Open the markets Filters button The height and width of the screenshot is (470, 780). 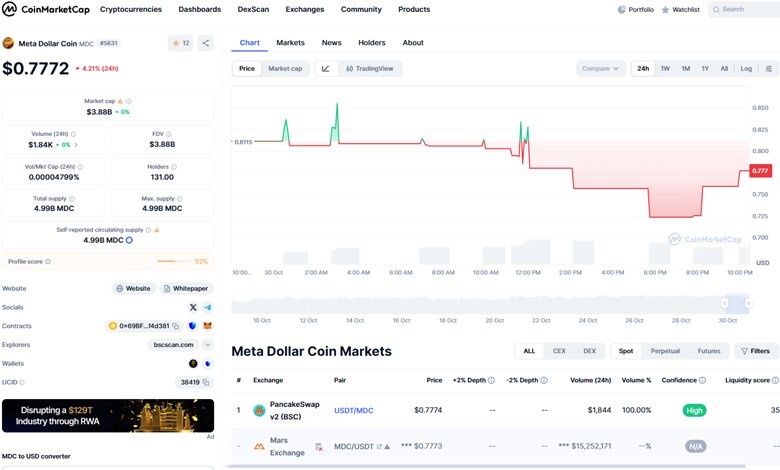[x=755, y=351]
